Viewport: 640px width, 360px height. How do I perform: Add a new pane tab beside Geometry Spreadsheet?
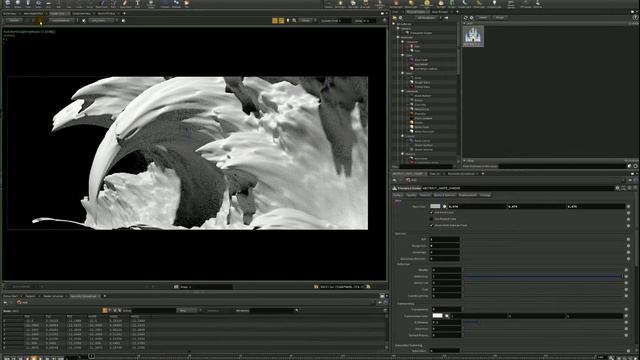(x=104, y=296)
